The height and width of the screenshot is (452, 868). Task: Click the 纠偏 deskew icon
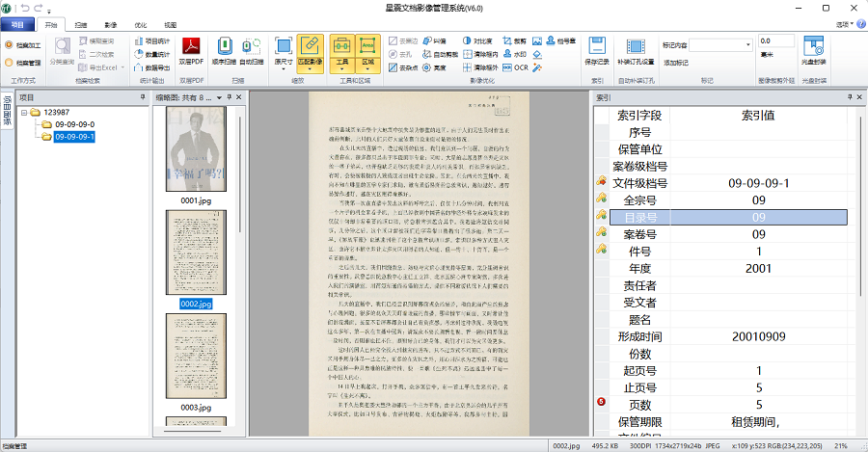click(427, 40)
